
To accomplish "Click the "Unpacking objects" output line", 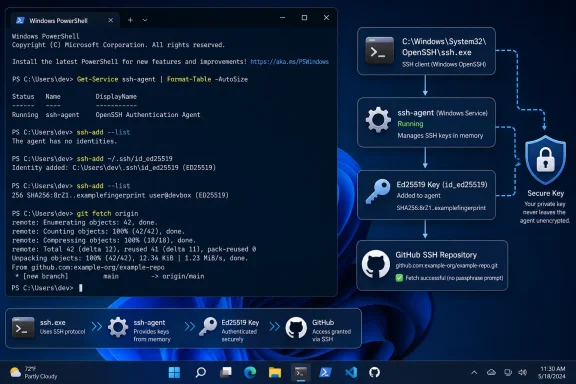I will 130,258.
